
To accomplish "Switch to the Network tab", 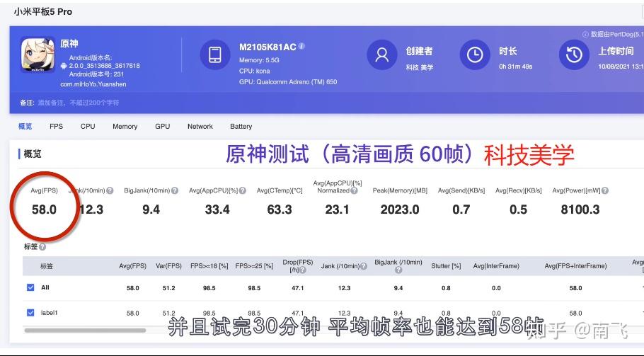I will pyautogui.click(x=200, y=127).
